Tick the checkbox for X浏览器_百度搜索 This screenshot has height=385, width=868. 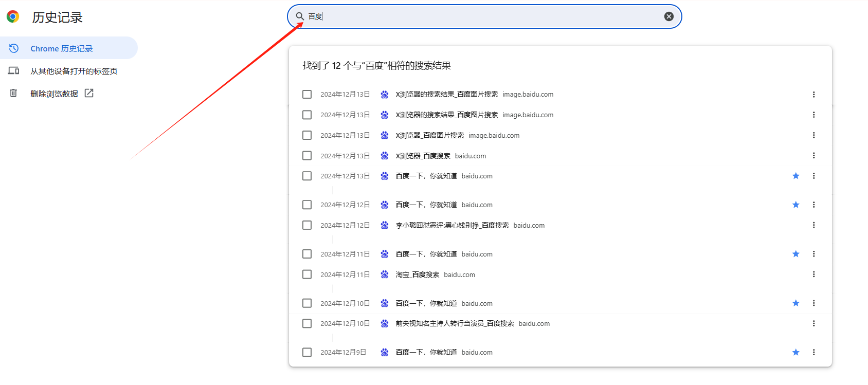tap(307, 156)
